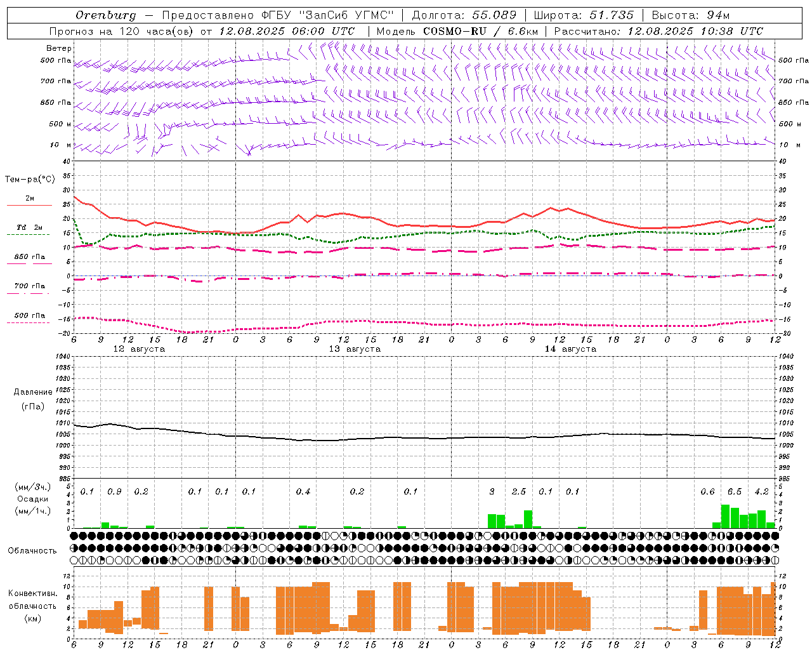Click the 'Широта: 51.735' latitude value
This screenshot has width=812, height=650.
click(584, 15)
